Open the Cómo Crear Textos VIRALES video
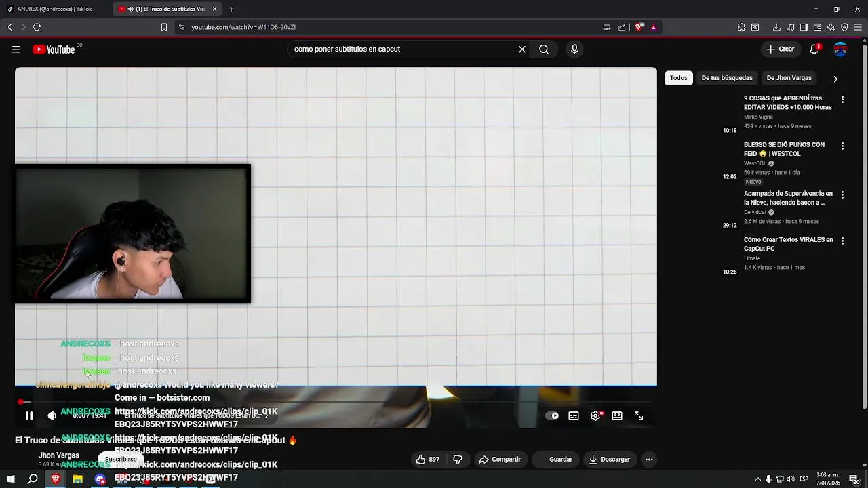868x488 pixels. click(788, 244)
